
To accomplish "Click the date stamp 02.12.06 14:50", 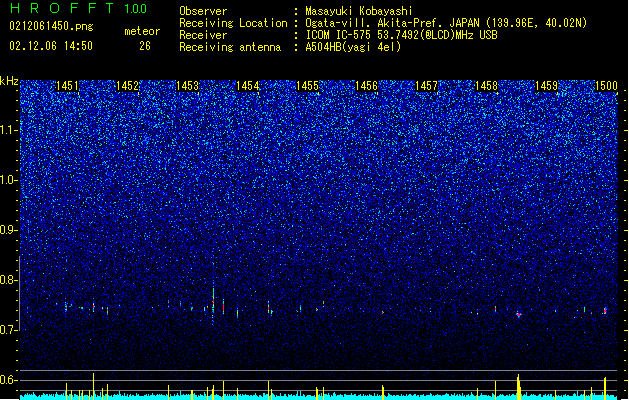I will [x=51, y=46].
